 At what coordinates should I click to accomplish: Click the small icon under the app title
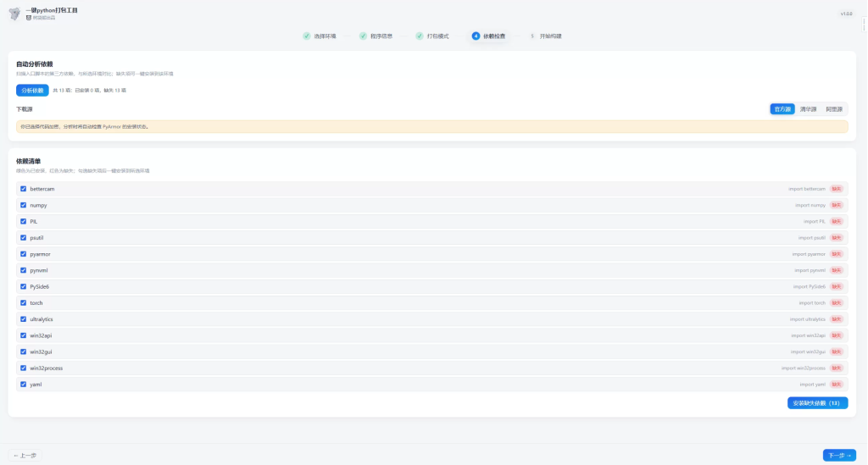[29, 18]
